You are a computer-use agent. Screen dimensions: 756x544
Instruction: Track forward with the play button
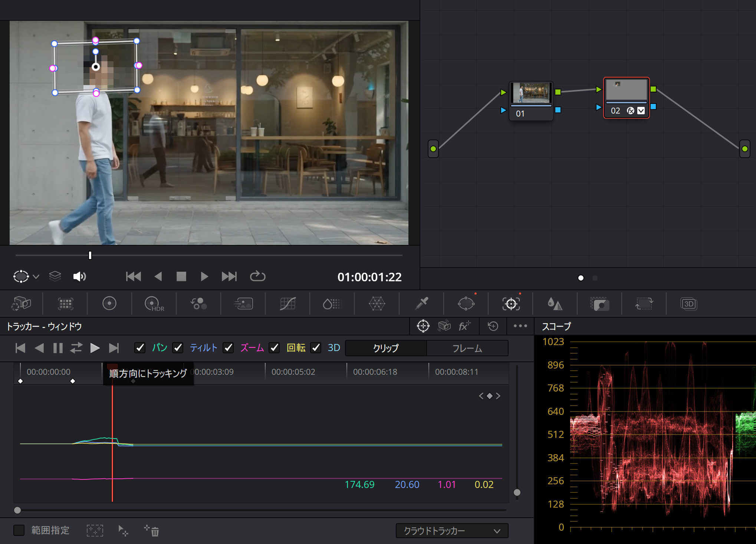click(x=95, y=348)
